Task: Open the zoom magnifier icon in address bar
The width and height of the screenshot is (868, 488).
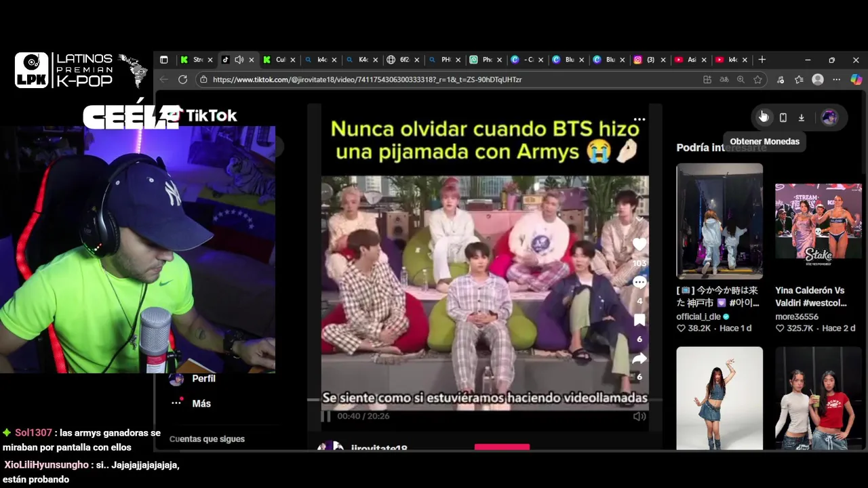Action: [x=741, y=79]
